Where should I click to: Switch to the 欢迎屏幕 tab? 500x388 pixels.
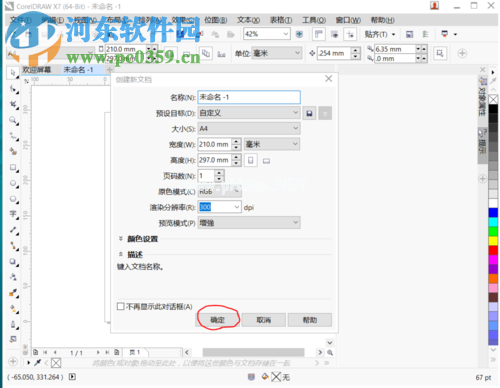tap(37, 70)
